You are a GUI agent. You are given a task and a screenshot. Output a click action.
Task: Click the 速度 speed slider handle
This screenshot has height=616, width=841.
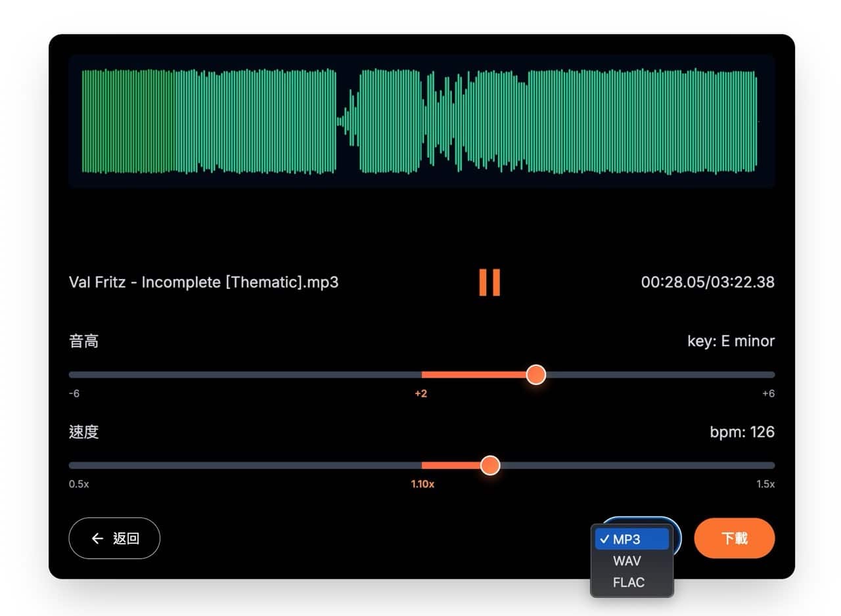[x=489, y=465]
